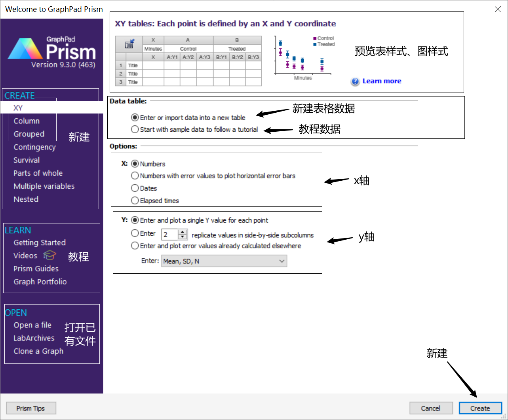Select Dates as the X axis format
Viewport: 508px width, 420px height.
tap(135, 188)
